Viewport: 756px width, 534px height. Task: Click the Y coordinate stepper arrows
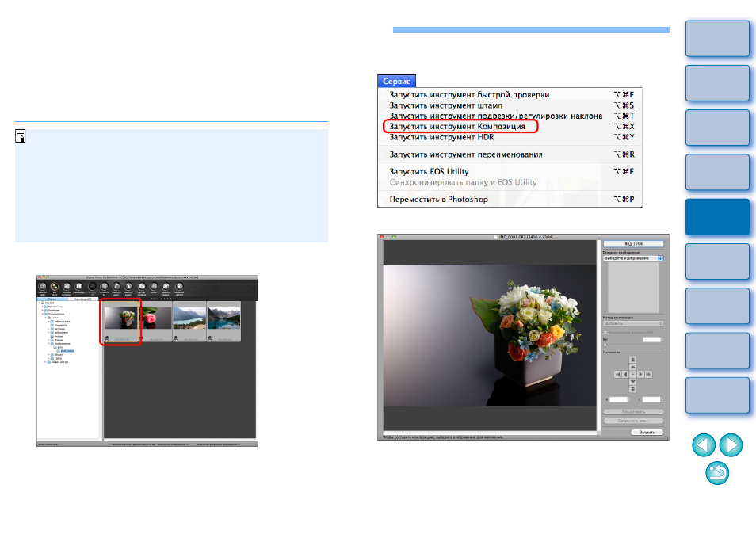coord(662,399)
